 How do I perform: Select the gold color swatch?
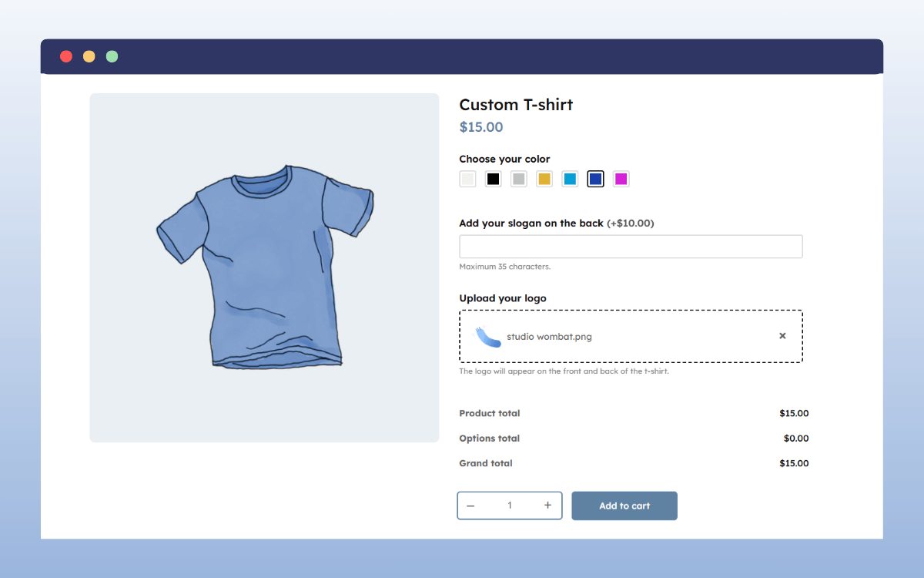(x=544, y=178)
